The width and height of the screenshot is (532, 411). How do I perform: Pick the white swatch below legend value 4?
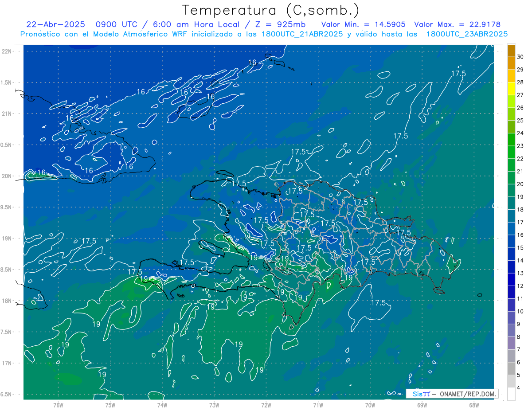(511, 395)
